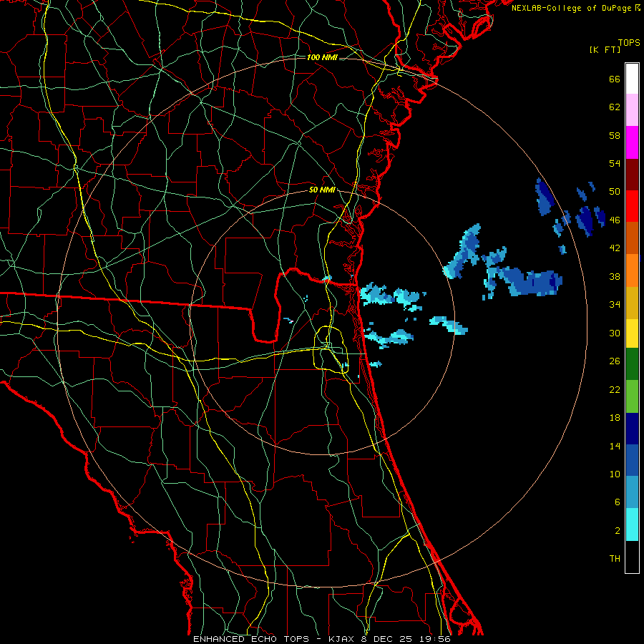644x644 pixels.
Task: Click the yellow 34 kft legend swatch
Action: click(x=632, y=333)
